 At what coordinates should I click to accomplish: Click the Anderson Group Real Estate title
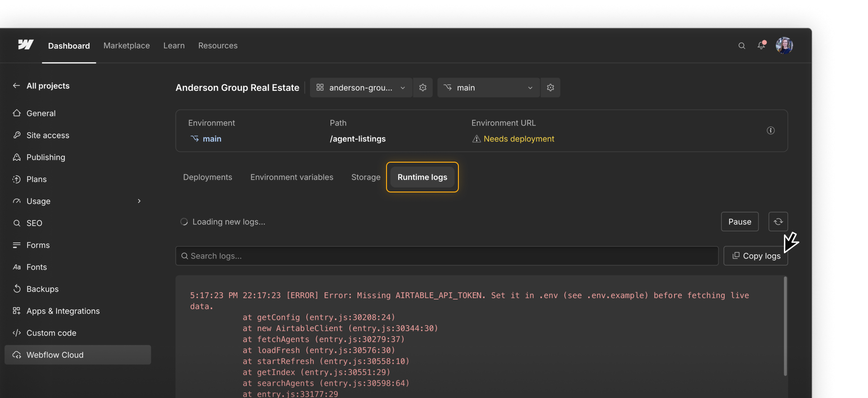(237, 88)
